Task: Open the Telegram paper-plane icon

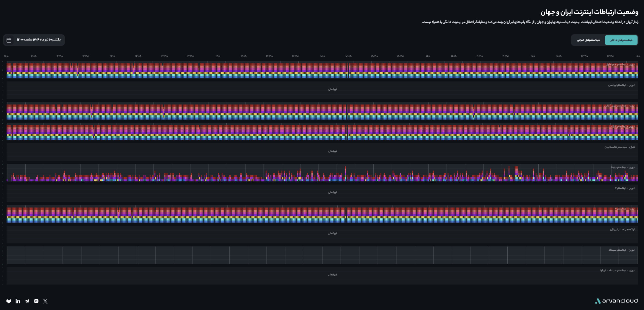Action: tap(27, 301)
